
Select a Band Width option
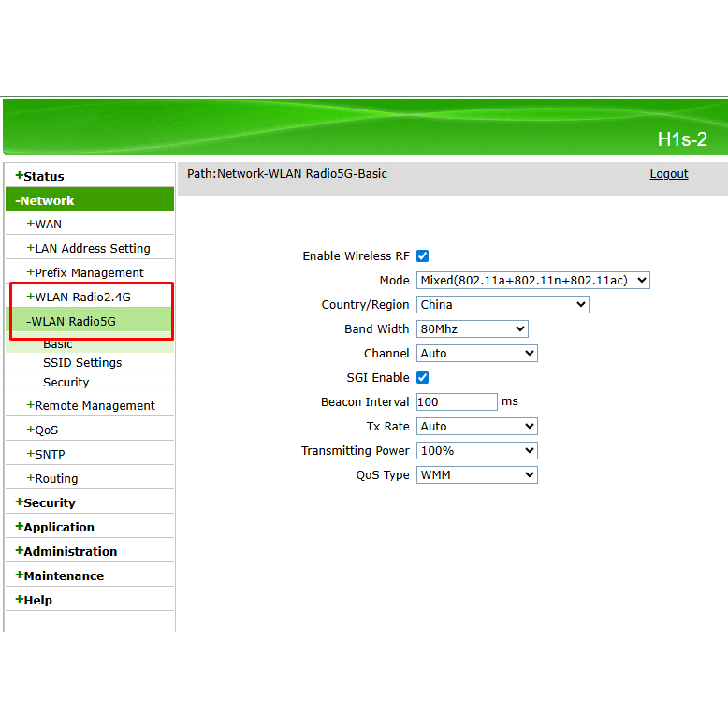pos(472,328)
